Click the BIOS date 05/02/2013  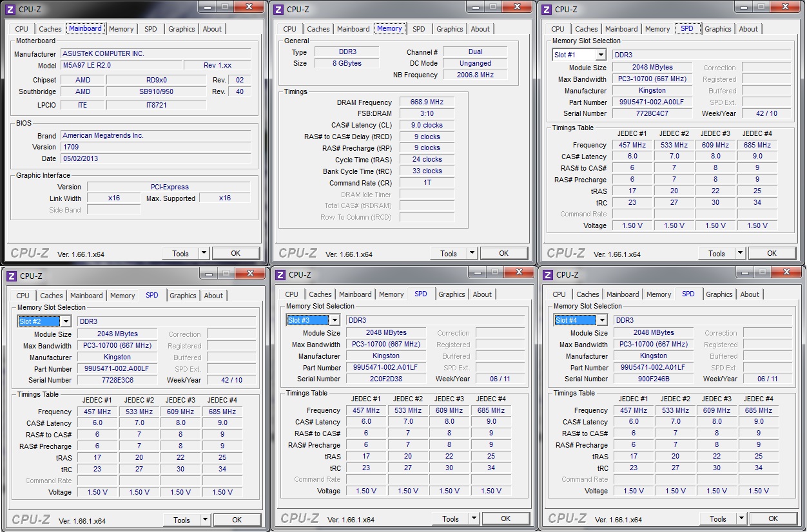(155, 158)
